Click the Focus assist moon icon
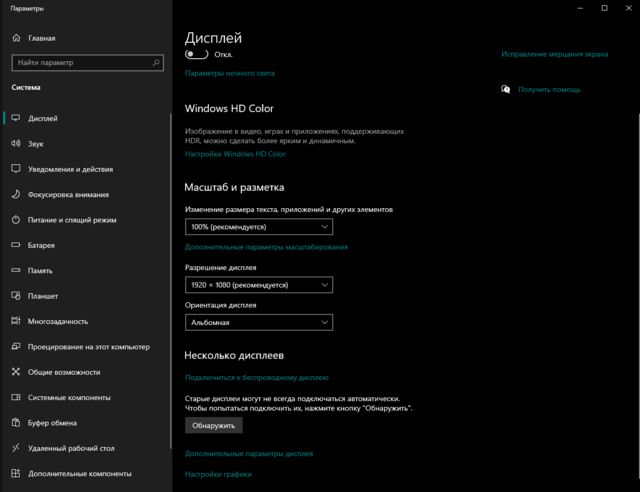This screenshot has height=492, width=640. point(16,195)
